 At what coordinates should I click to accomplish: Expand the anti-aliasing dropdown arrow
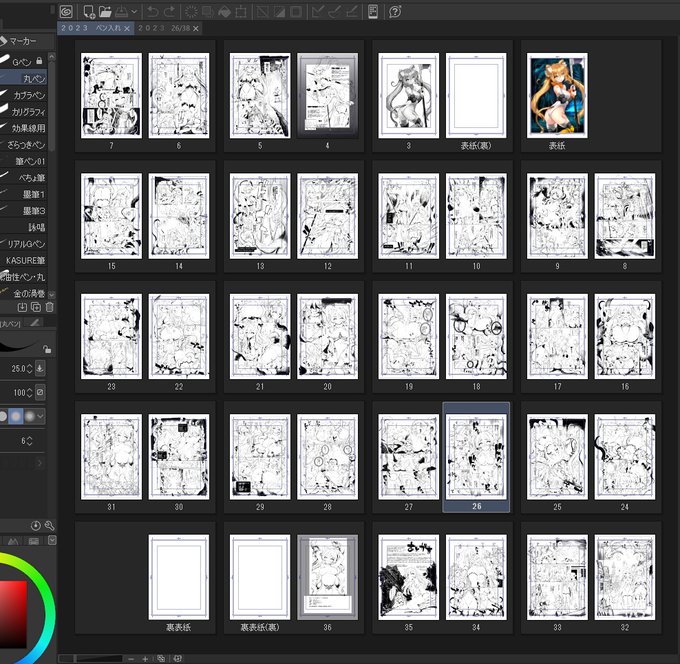pyautogui.click(x=40, y=416)
